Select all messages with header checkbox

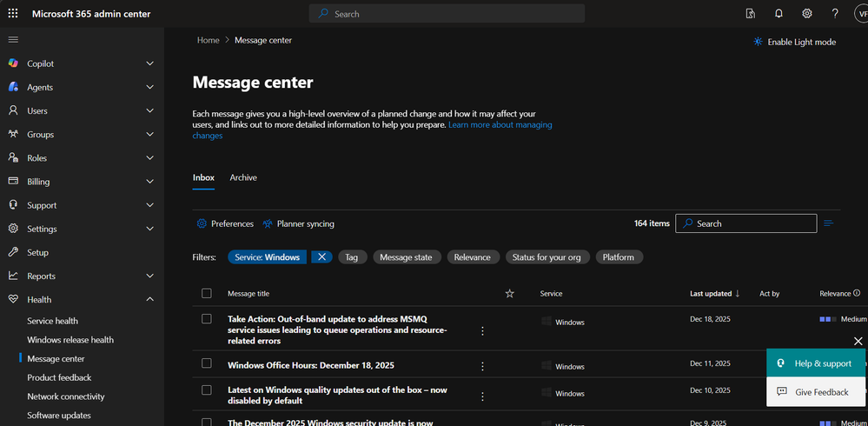(x=207, y=293)
